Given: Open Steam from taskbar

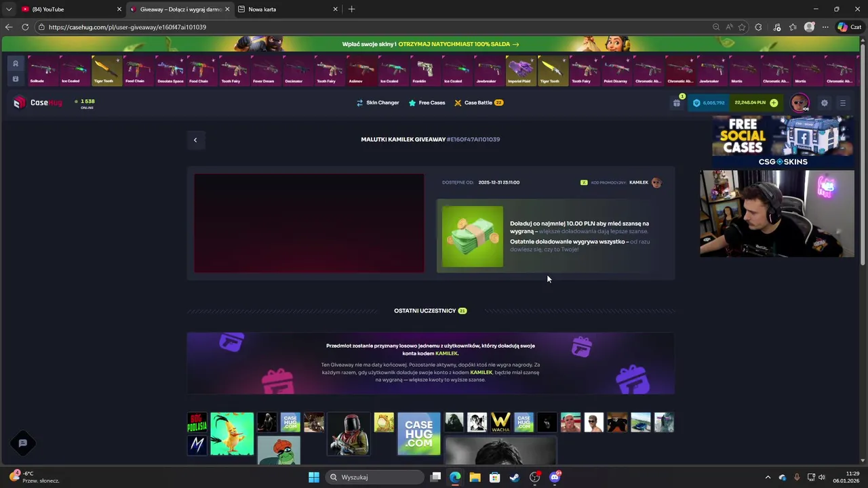Looking at the screenshot, I should tap(515, 477).
